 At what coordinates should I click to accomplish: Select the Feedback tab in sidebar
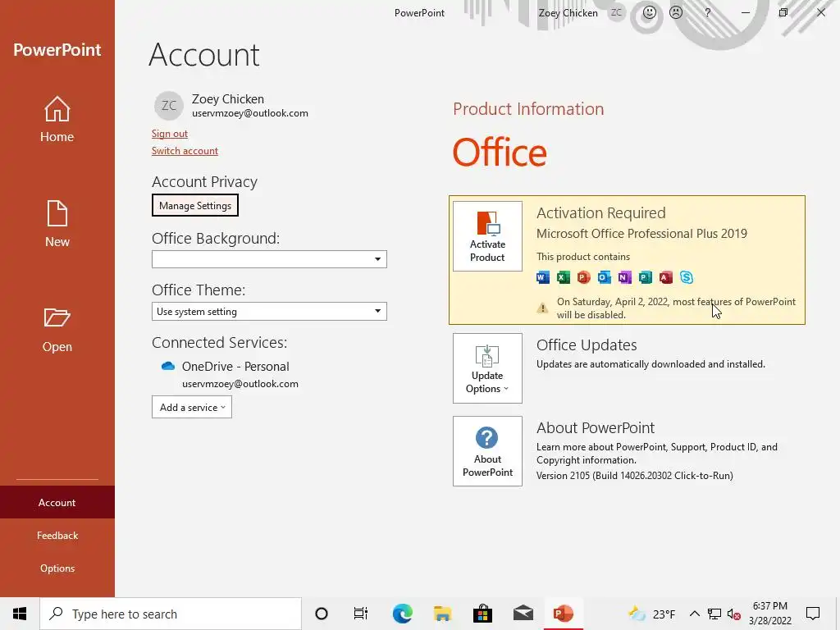(57, 535)
